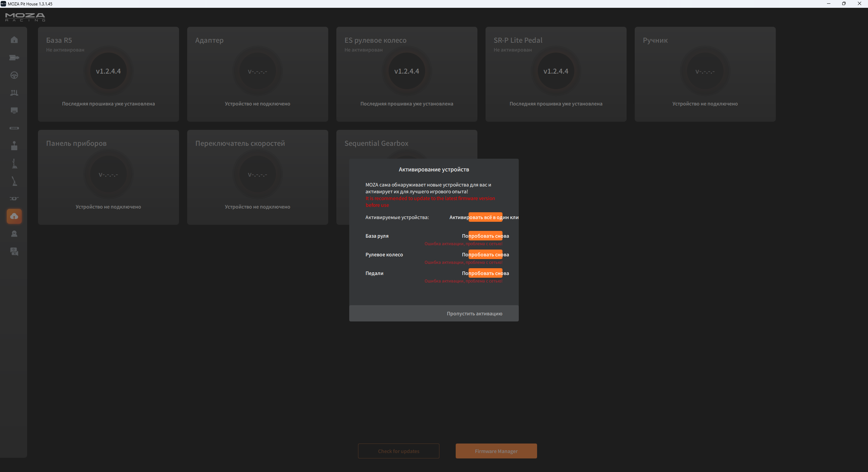868x472 pixels.
Task: Select the wheel base motor icon
Action: 14,58
